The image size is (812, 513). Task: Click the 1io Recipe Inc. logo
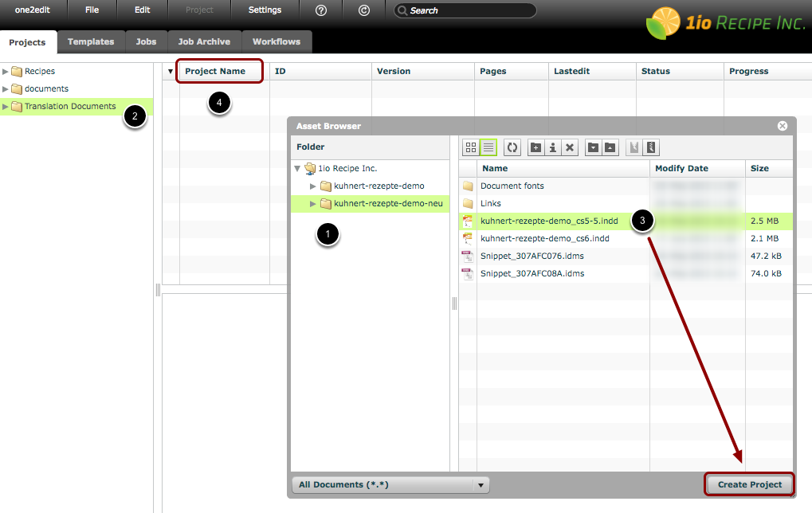(725, 23)
